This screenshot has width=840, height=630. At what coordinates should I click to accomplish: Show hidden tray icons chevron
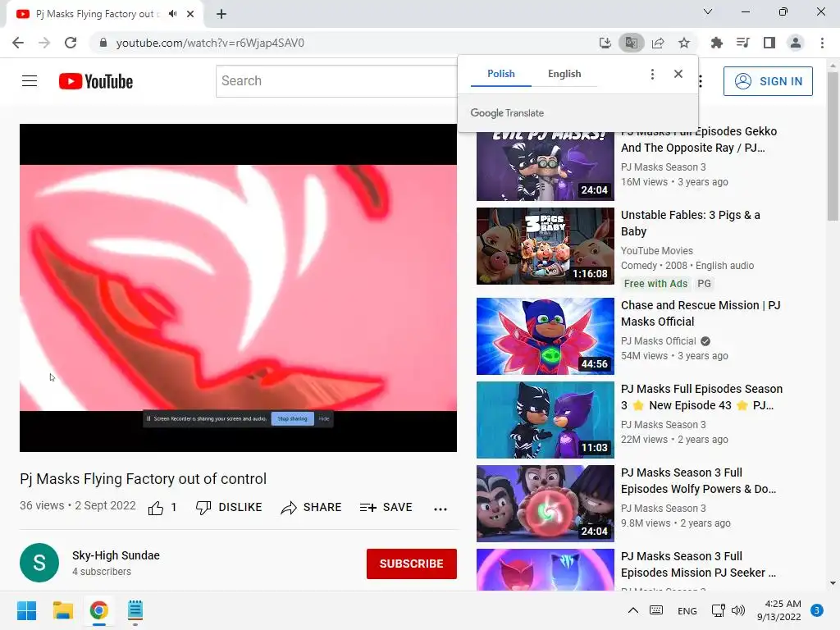tap(632, 610)
